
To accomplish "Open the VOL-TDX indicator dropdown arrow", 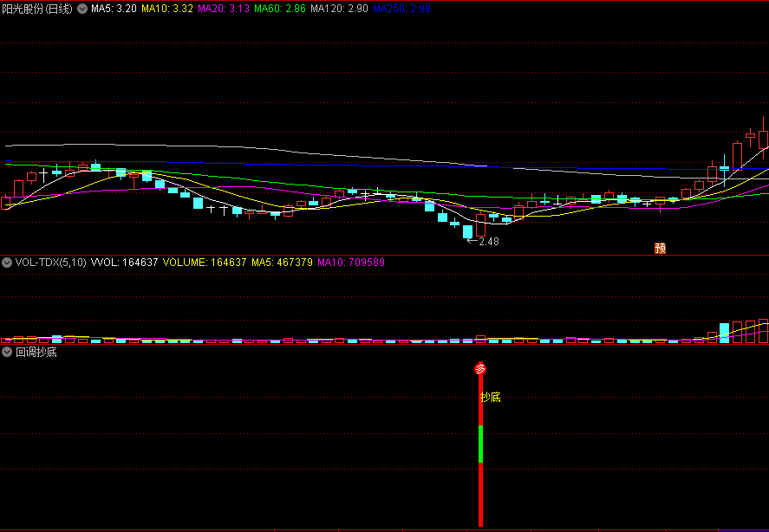I will [7, 263].
